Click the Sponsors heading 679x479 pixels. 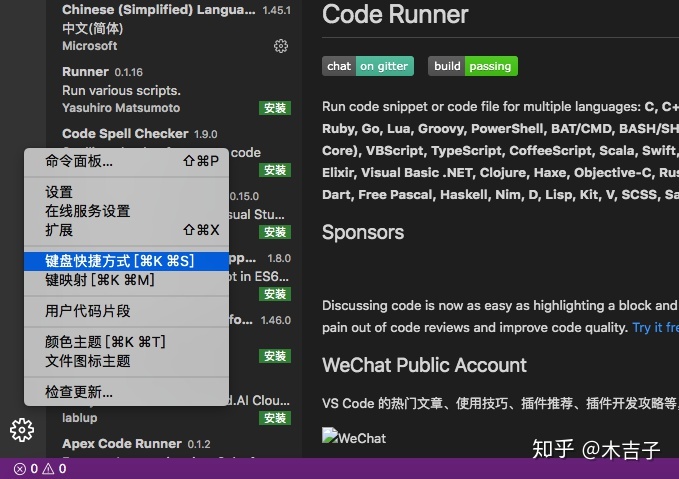tap(363, 232)
